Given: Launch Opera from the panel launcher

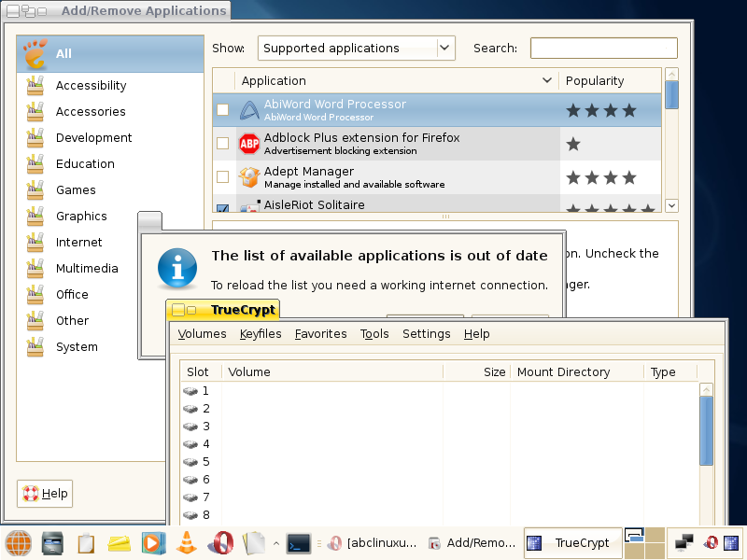Looking at the screenshot, I should pyautogui.click(x=220, y=543).
